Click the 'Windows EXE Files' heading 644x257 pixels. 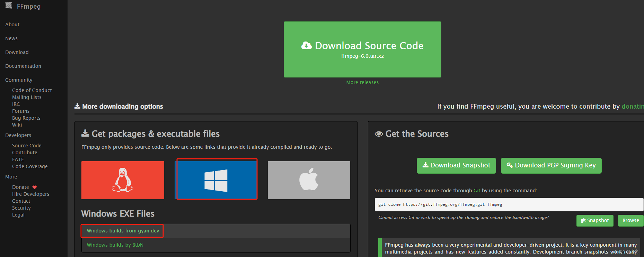(x=118, y=214)
